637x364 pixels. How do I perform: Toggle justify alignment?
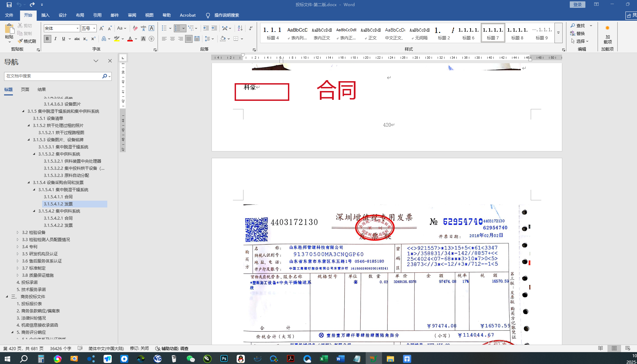[189, 39]
